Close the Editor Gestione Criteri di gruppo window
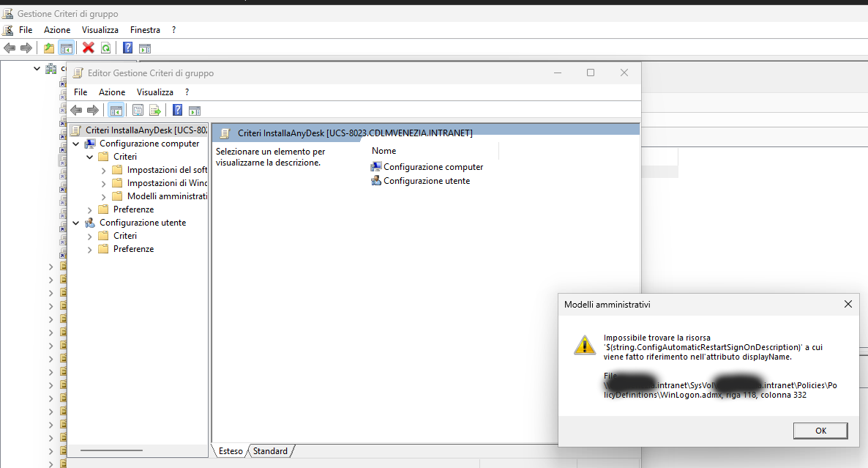 (624, 73)
